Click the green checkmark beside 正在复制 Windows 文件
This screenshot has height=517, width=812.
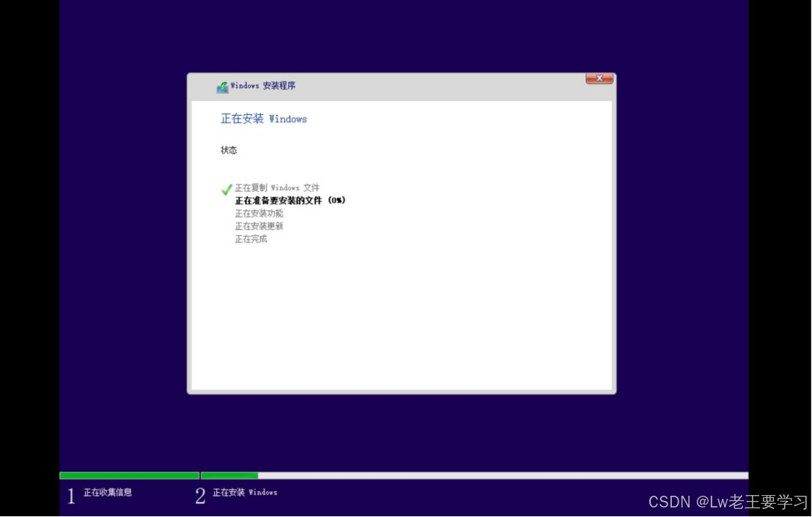pos(226,190)
